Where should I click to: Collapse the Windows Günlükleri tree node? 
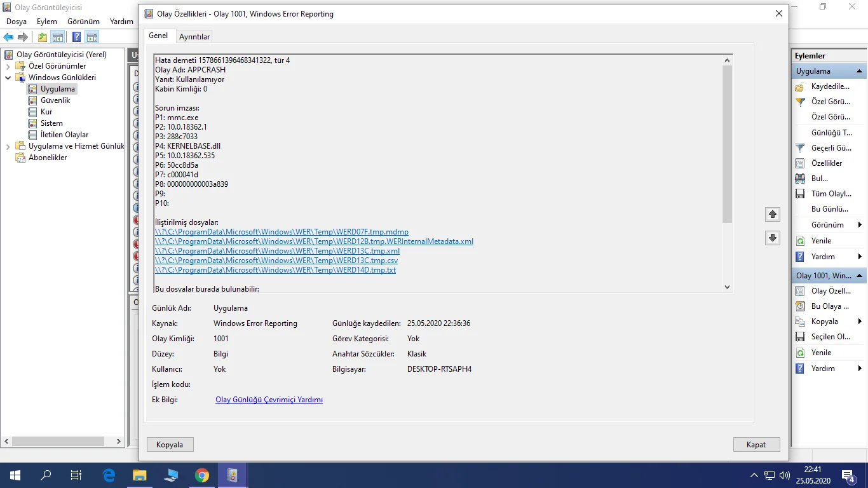coord(8,78)
